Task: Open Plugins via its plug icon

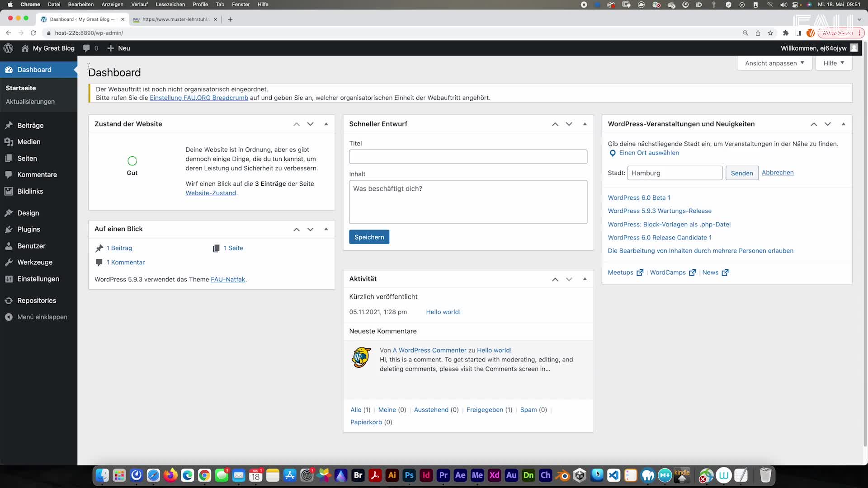Action: [8, 229]
